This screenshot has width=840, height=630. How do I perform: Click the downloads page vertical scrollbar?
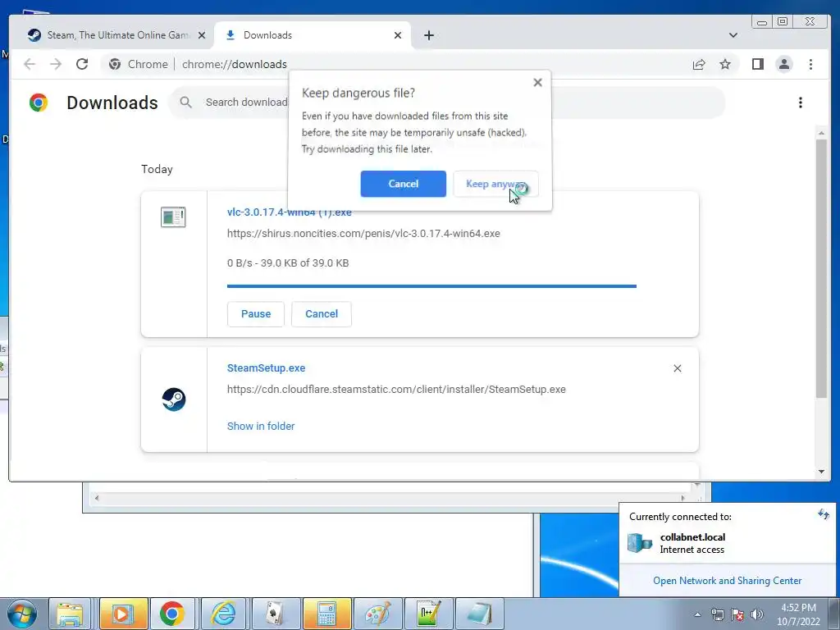point(821,268)
